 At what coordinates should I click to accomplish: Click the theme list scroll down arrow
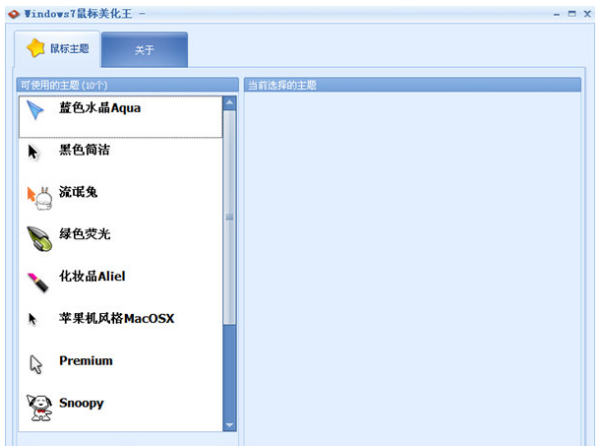pyautogui.click(x=230, y=425)
